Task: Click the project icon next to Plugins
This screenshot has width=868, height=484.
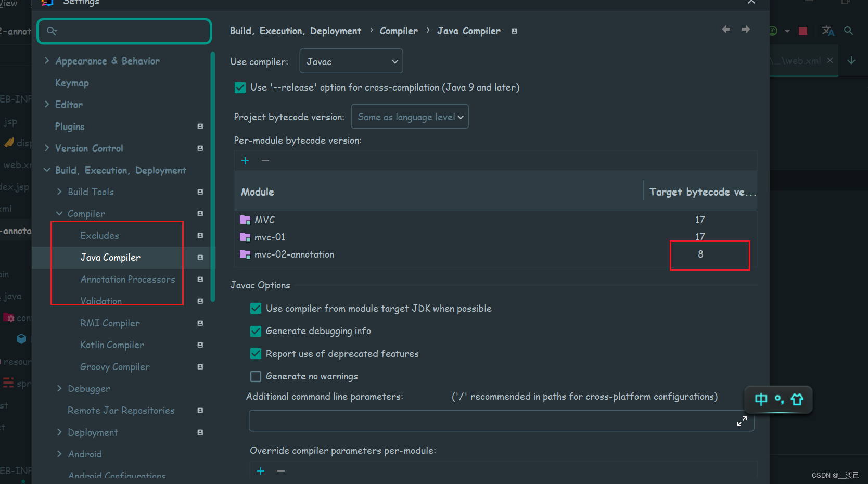Action: tap(200, 126)
